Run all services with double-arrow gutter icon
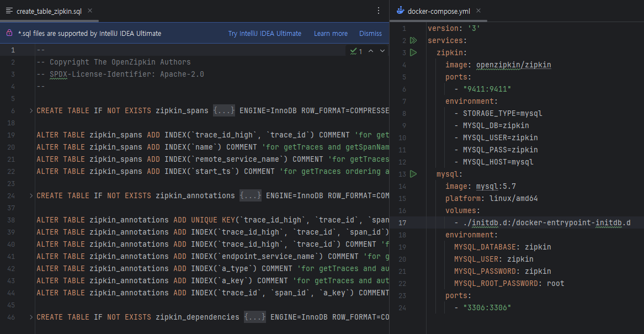Viewport: 644px width, 334px height. (413, 40)
